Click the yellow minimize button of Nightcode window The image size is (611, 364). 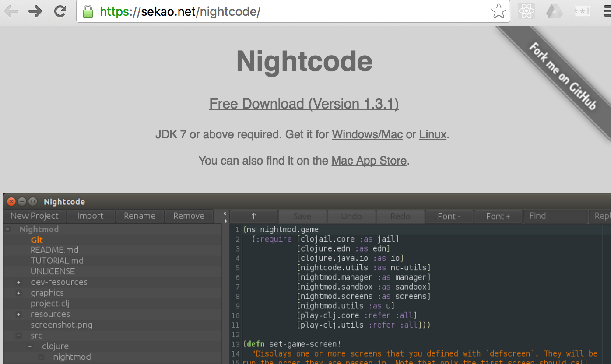pos(22,202)
